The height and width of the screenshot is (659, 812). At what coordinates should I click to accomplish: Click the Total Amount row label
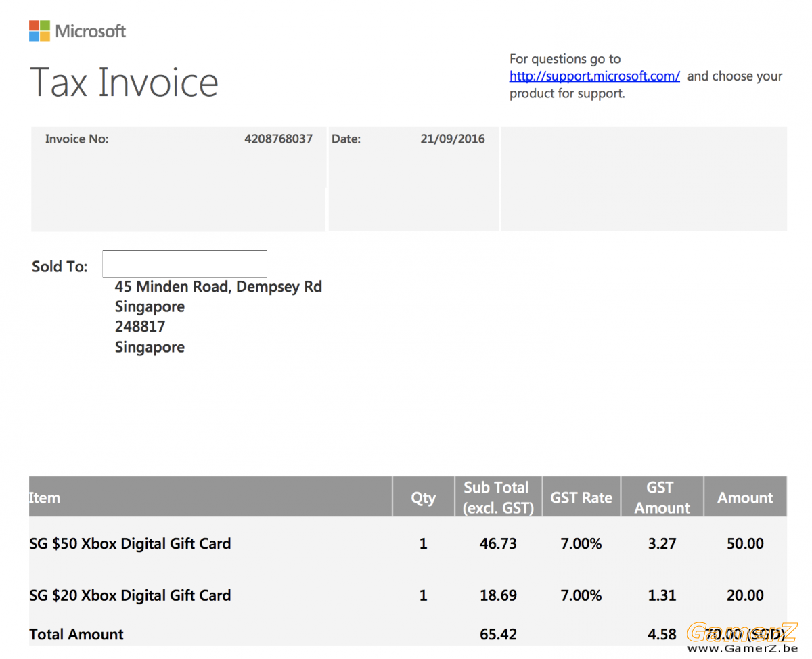76,635
